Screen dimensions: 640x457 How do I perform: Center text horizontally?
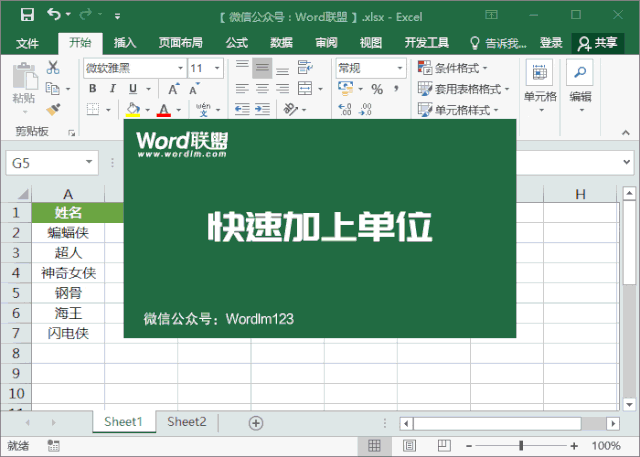pos(262,89)
